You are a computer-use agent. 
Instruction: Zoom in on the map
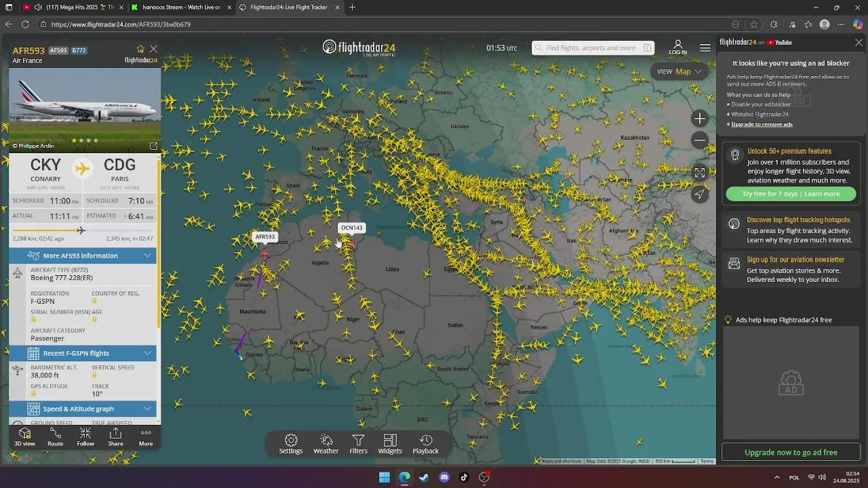point(700,119)
